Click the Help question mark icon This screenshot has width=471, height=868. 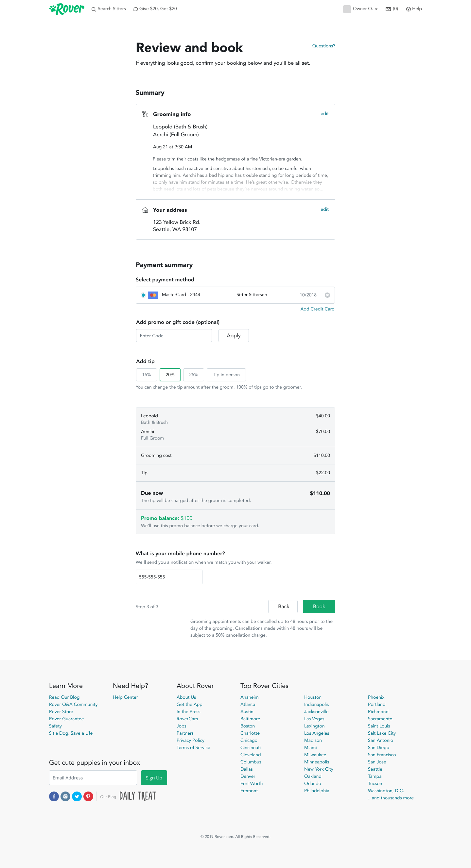408,9
